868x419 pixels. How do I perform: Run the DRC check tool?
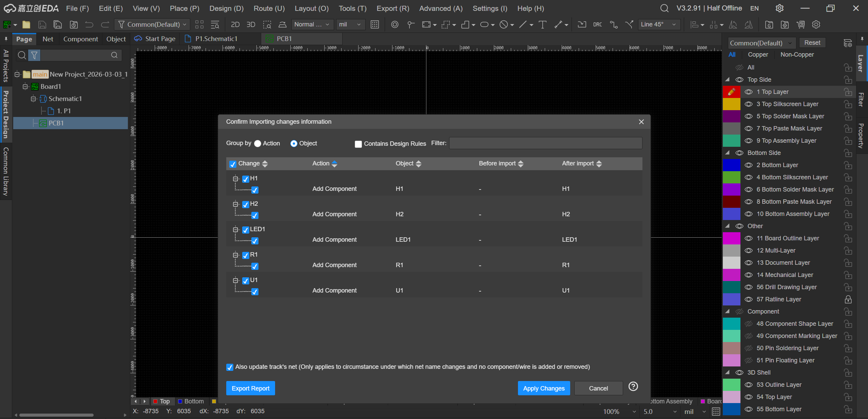click(597, 24)
